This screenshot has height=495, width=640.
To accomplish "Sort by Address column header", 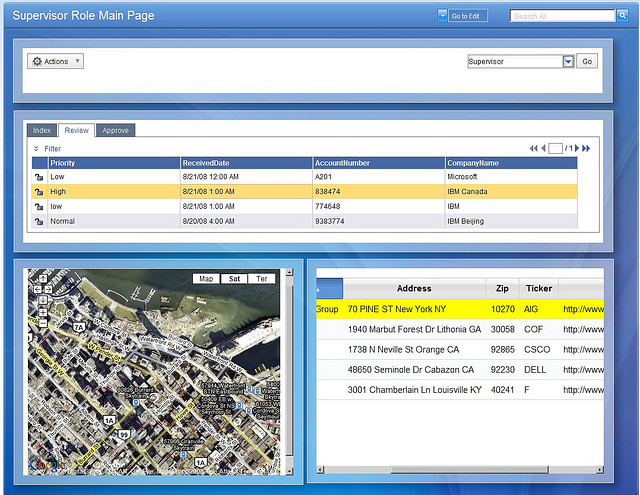I will coord(414,289).
